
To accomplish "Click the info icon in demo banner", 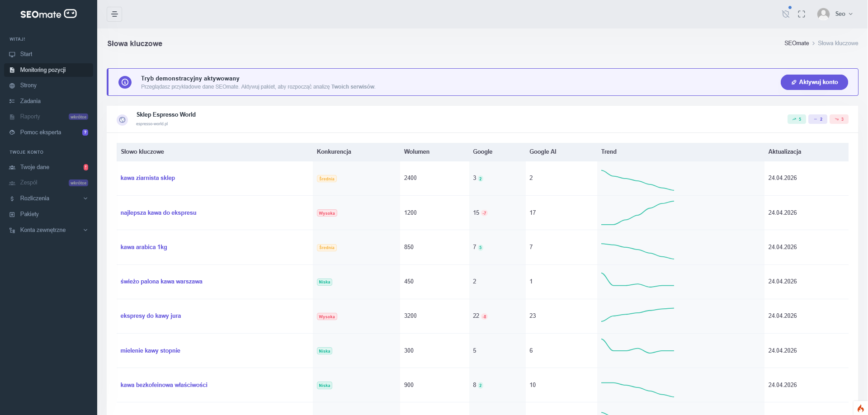I will tap(125, 82).
